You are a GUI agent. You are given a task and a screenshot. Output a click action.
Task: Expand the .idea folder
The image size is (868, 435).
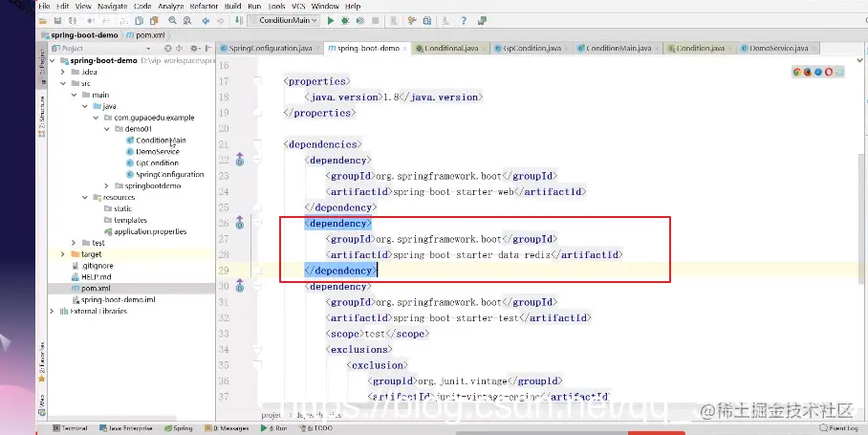(63, 72)
